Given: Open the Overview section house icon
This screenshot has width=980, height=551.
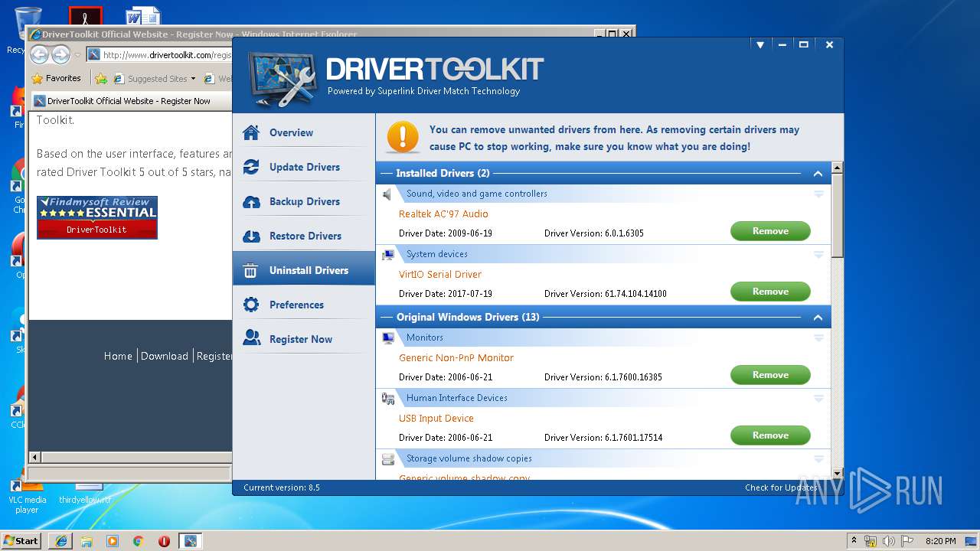Looking at the screenshot, I should click(x=251, y=132).
